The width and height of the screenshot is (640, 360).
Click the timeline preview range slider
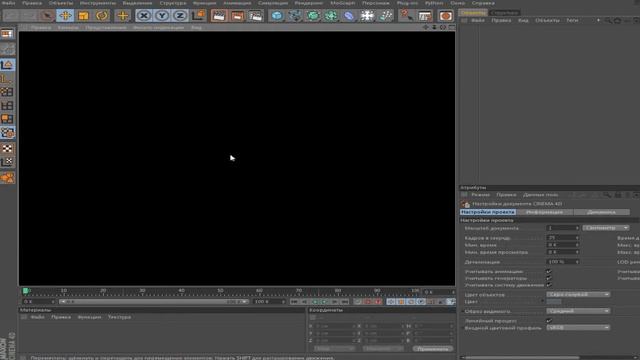pyautogui.click(x=153, y=302)
